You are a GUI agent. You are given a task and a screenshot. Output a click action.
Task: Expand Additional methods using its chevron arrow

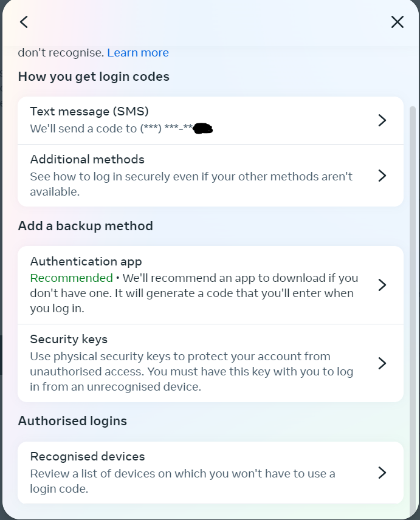tap(382, 176)
